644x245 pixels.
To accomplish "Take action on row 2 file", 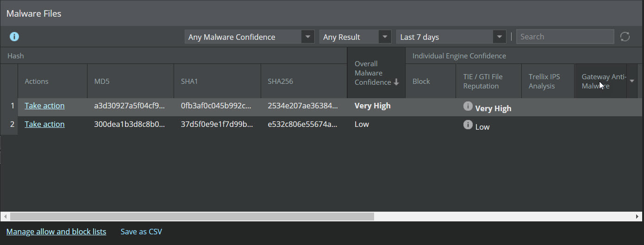I will (x=44, y=124).
